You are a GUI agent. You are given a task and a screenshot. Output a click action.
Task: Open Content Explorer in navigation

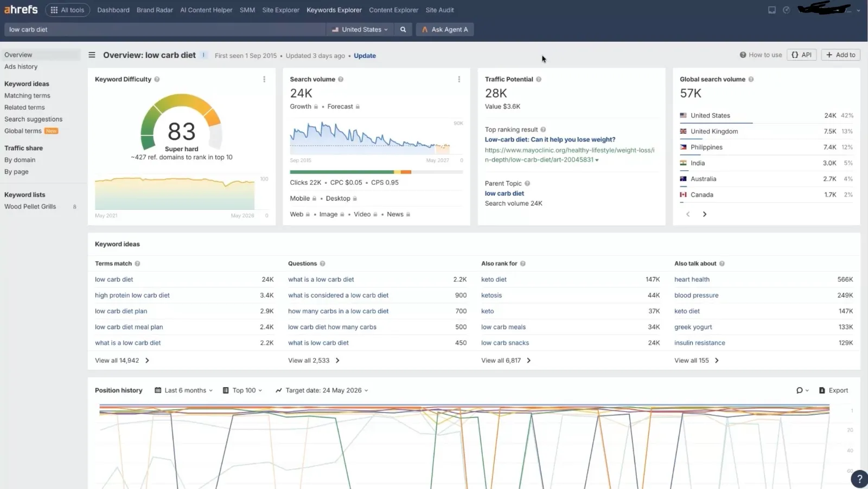[x=393, y=10]
